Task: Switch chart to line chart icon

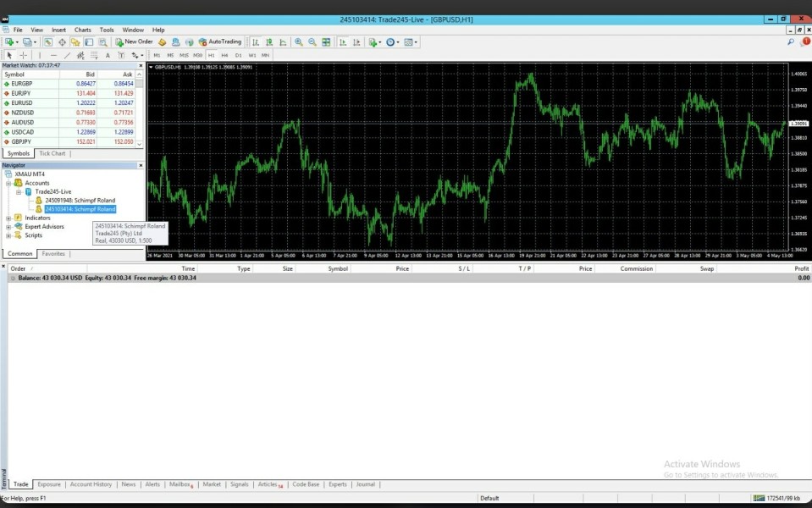Action: tap(283, 42)
